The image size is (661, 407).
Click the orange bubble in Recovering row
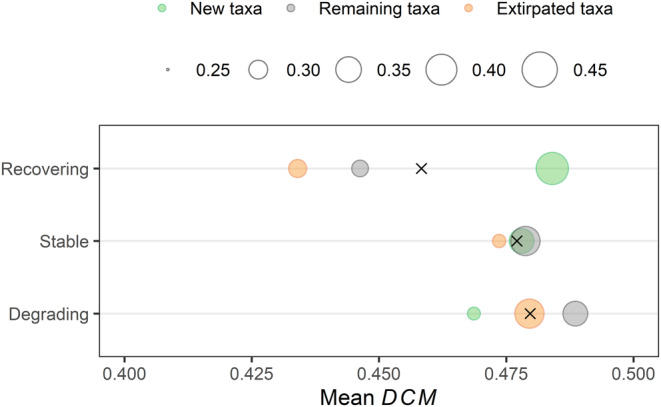coord(297,169)
